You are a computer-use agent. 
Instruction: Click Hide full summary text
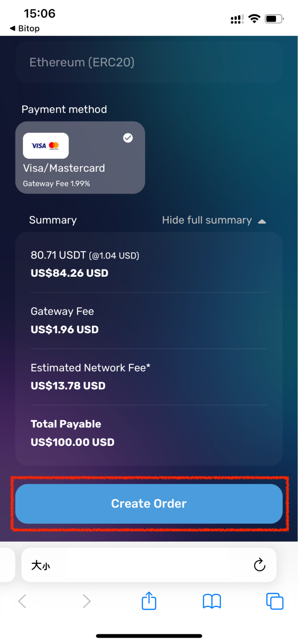click(207, 220)
